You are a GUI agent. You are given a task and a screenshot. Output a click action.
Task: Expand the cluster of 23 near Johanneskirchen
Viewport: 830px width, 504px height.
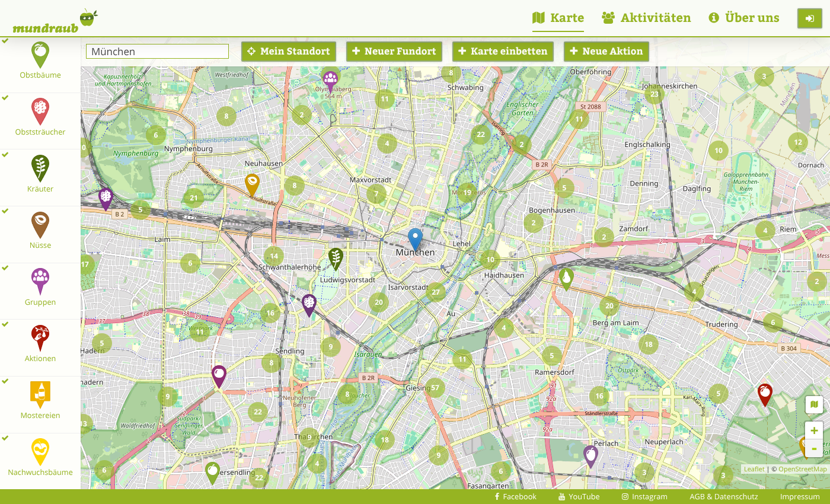coord(655,94)
